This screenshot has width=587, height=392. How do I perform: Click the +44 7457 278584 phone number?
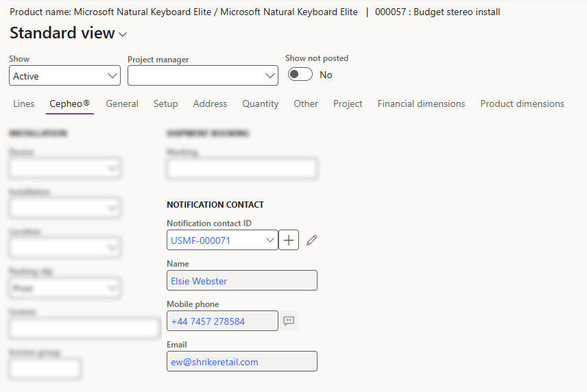[208, 321]
